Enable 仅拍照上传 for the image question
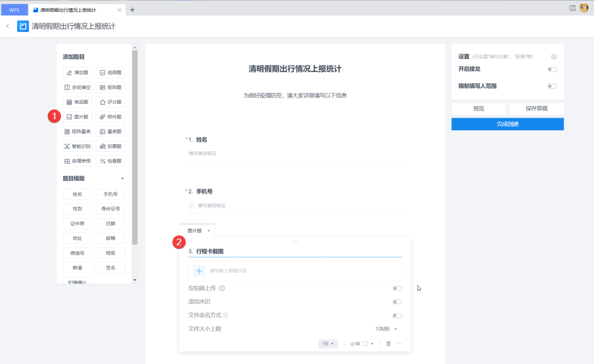Screen dimensions: 594x364 tap(397, 288)
